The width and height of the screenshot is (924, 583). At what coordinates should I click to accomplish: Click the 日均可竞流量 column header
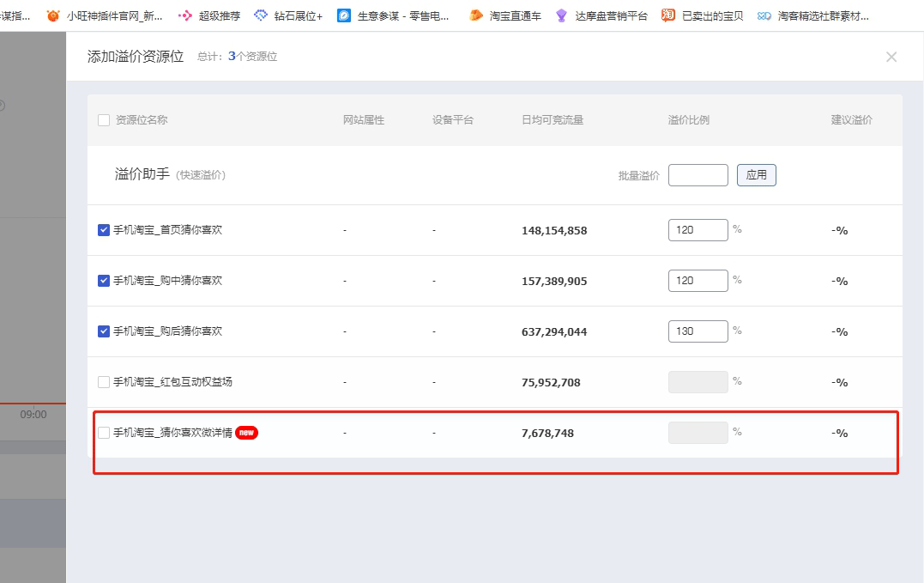coord(552,120)
